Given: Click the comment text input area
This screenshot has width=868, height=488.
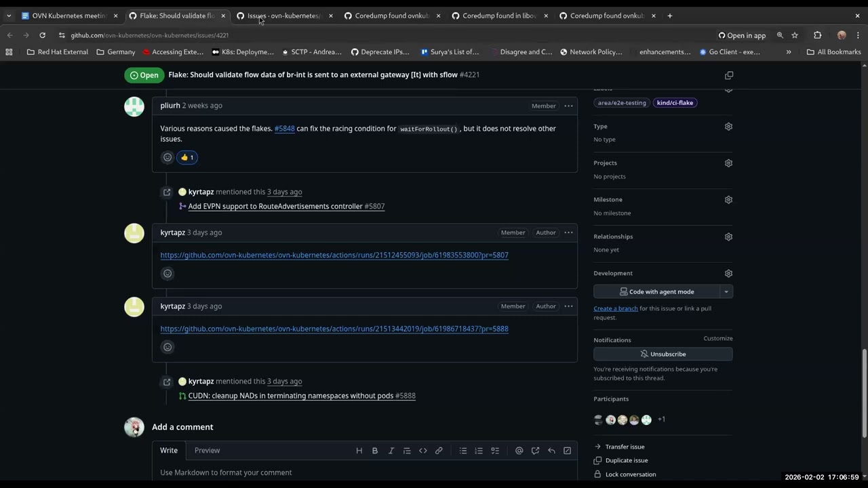Looking at the screenshot, I should (365, 473).
